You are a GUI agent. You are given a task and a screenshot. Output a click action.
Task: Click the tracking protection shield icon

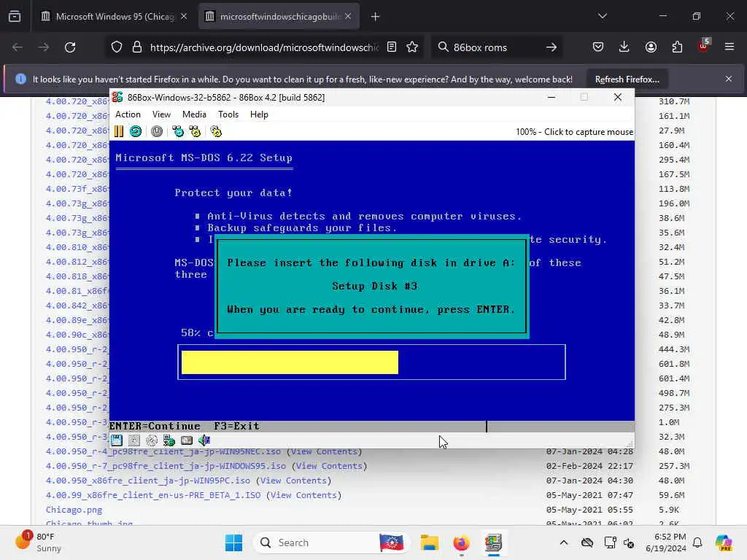(117, 47)
